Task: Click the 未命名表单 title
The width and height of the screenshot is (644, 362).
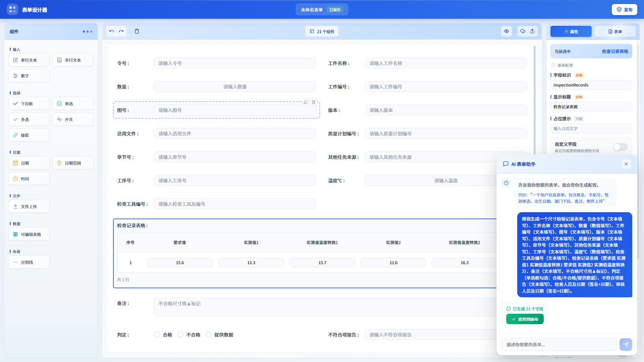Action: click(312, 10)
